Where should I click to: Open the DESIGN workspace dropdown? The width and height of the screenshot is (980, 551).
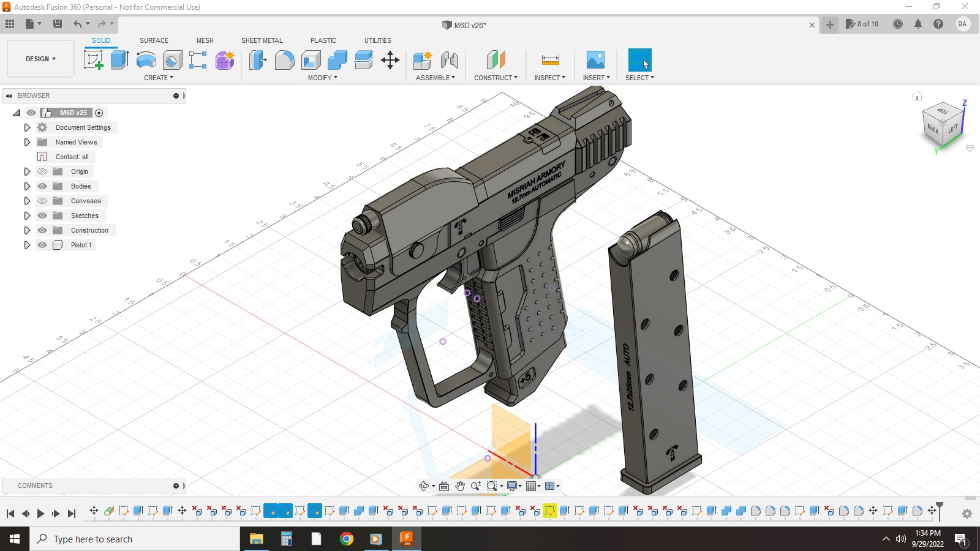click(x=40, y=59)
